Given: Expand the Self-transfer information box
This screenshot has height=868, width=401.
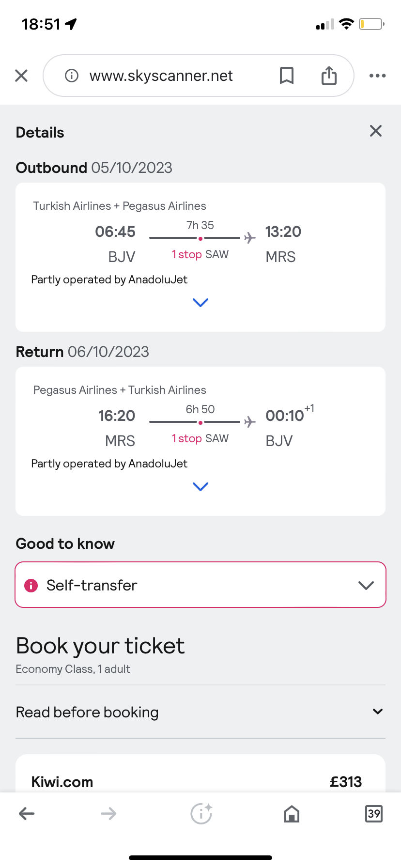Looking at the screenshot, I should pyautogui.click(x=200, y=585).
